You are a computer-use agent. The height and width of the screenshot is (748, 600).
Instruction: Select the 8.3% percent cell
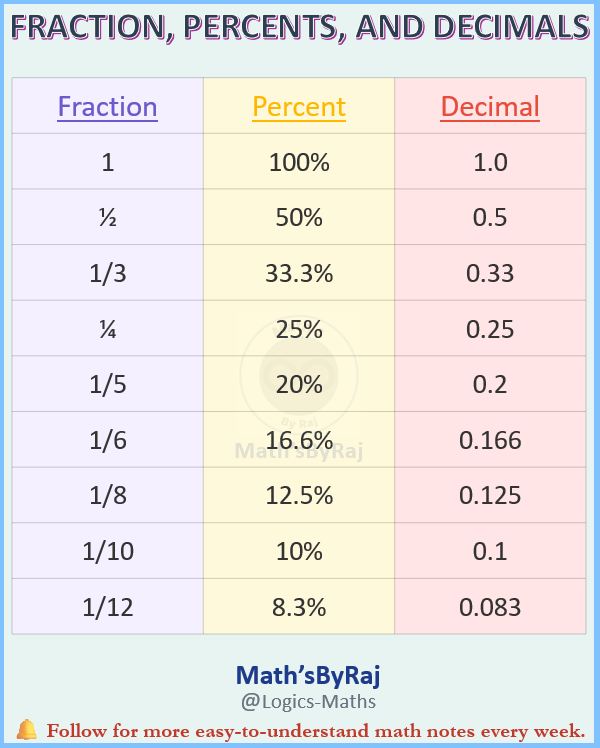click(x=299, y=607)
